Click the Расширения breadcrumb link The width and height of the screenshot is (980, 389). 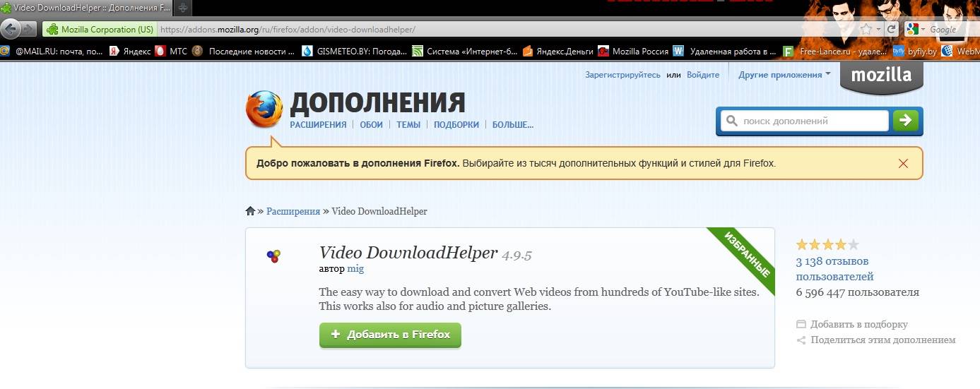click(293, 211)
